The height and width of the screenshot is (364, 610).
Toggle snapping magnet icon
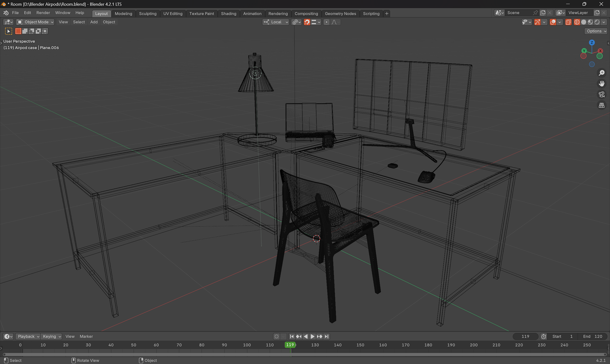point(307,22)
